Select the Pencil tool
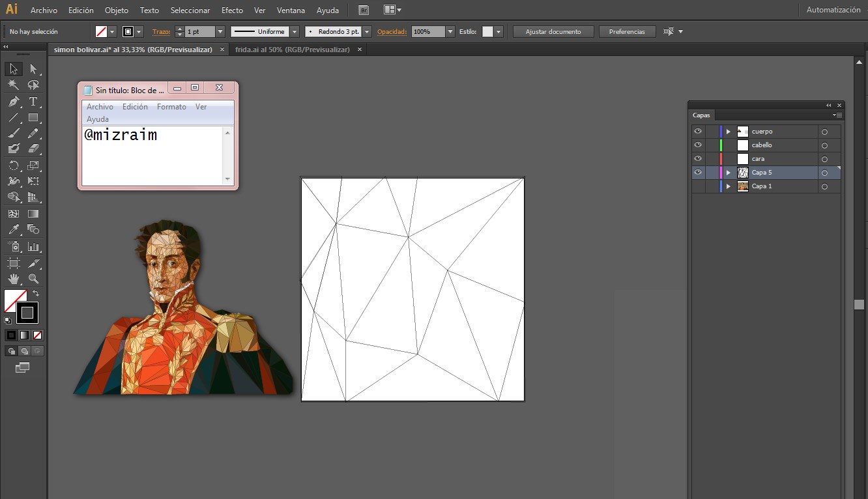 [33, 134]
